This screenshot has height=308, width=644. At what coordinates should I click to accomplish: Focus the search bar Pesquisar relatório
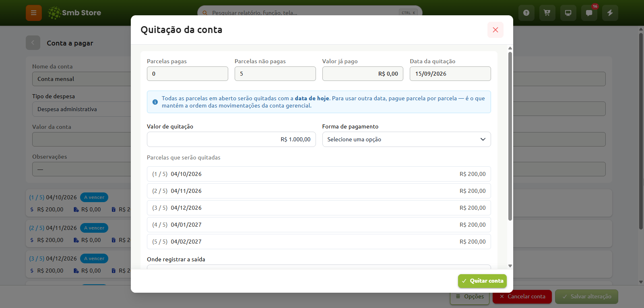310,13
